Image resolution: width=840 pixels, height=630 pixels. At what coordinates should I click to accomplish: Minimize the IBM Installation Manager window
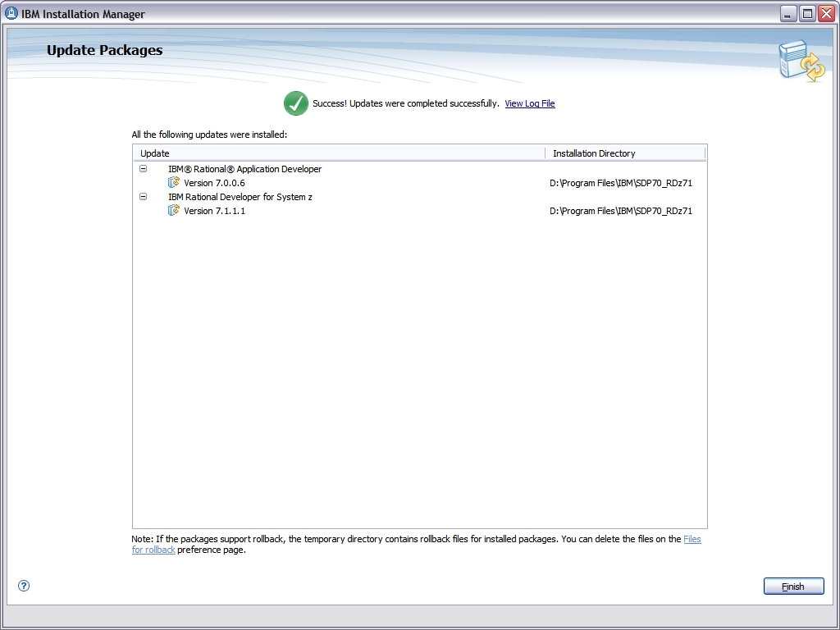[787, 14]
